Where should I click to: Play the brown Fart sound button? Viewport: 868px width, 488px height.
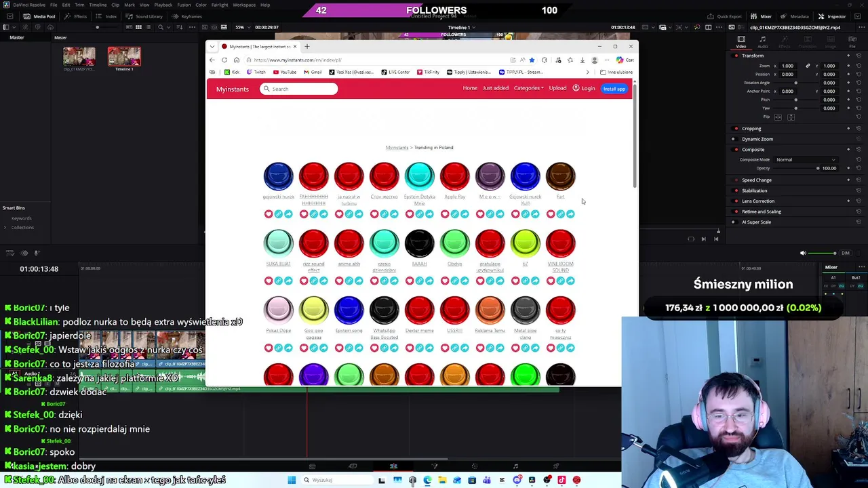pos(561,176)
